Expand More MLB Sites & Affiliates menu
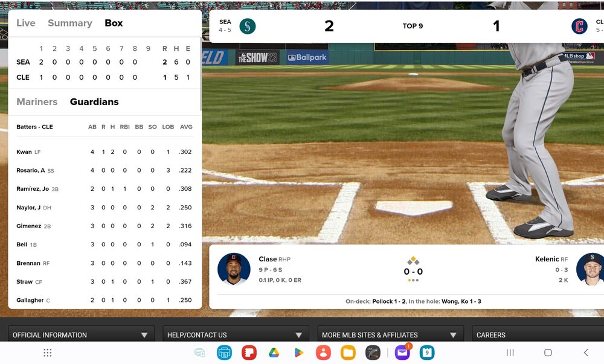This screenshot has height=364, width=604. coord(391,334)
